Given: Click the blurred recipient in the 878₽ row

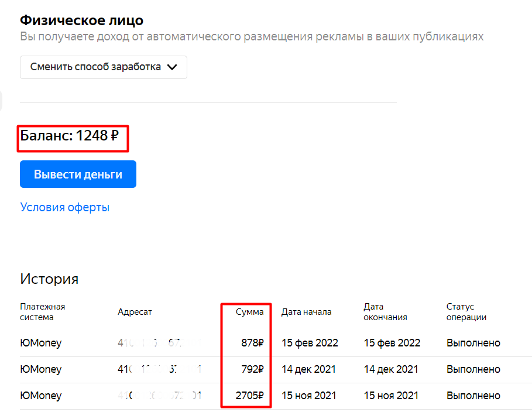Looking at the screenshot, I should (159, 343).
